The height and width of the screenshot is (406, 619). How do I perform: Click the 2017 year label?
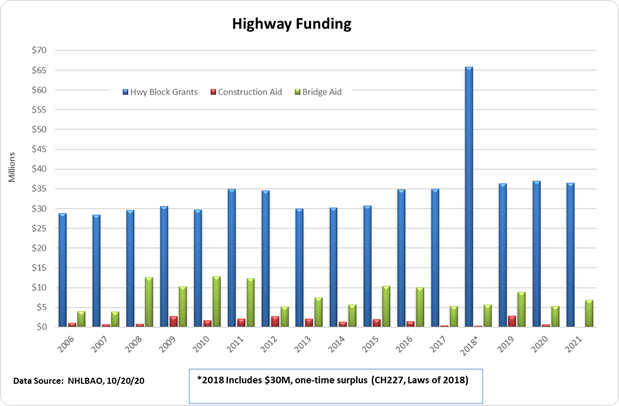coord(438,344)
